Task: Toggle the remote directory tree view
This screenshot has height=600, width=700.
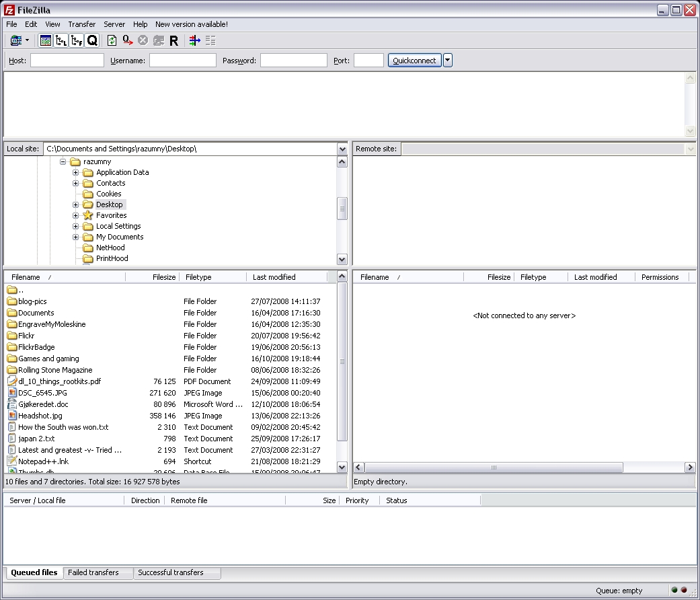Action: pyautogui.click(x=77, y=40)
